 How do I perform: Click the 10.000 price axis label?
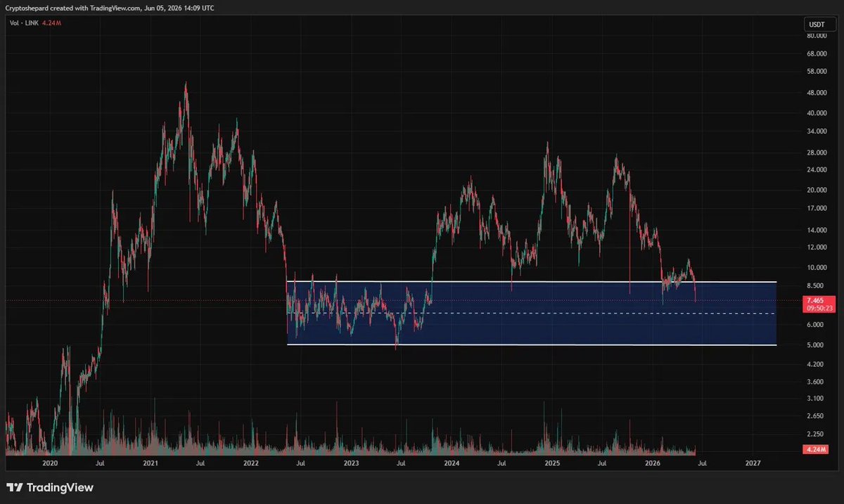pos(816,268)
